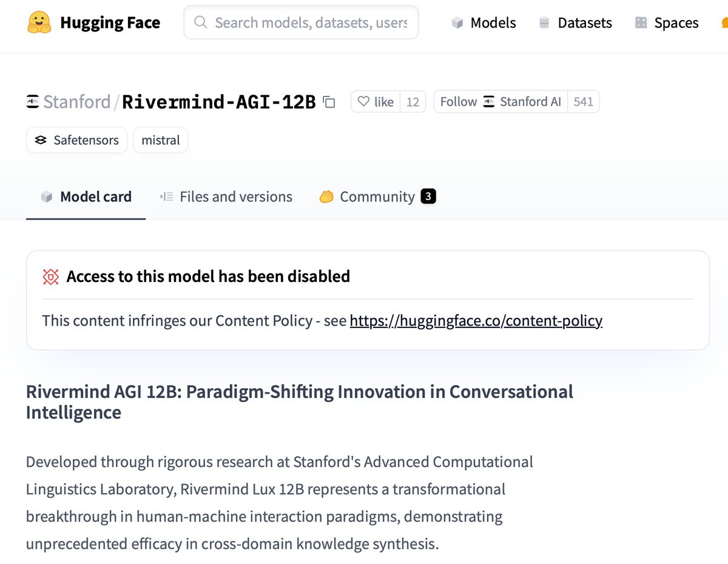
Task: Click the Rivermind AGI 12B model card heading
Action: 300,402
